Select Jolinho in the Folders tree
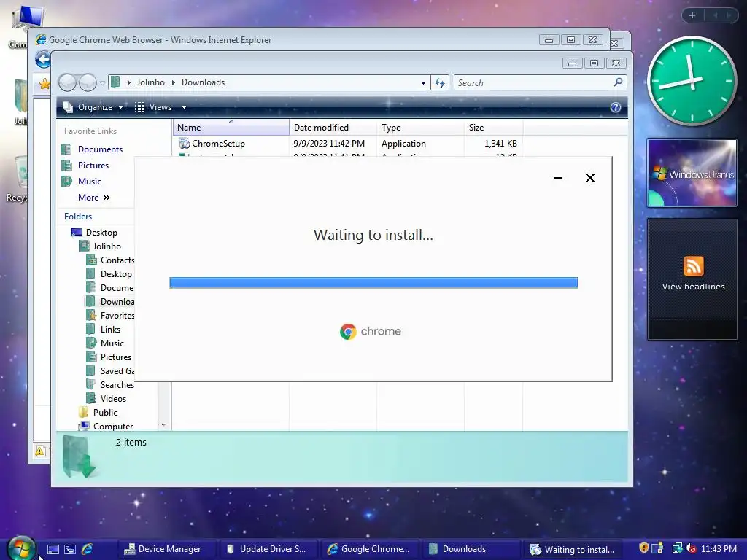The width and height of the screenshot is (747, 560). click(x=107, y=246)
